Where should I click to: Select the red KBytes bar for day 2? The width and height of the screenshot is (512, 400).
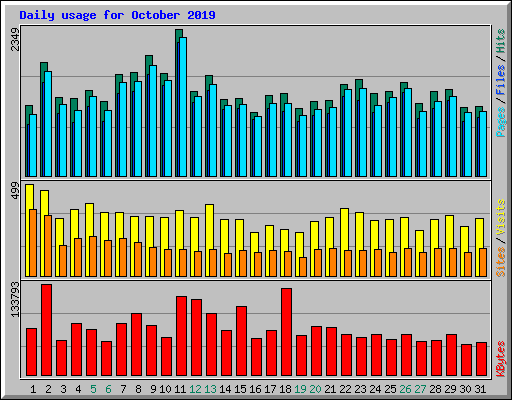click(x=46, y=330)
